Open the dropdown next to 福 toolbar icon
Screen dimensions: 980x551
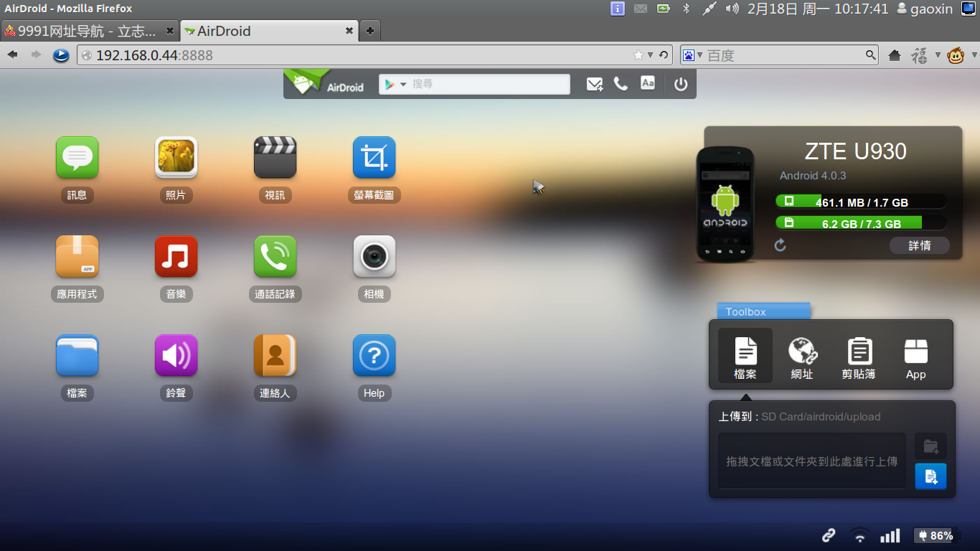(x=937, y=55)
